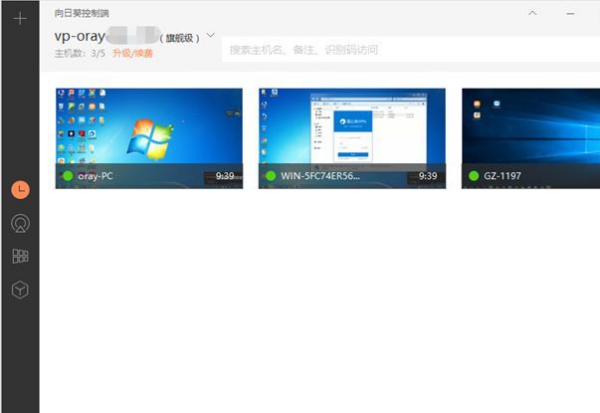Open the cube icon in sidebar

(x=20, y=289)
